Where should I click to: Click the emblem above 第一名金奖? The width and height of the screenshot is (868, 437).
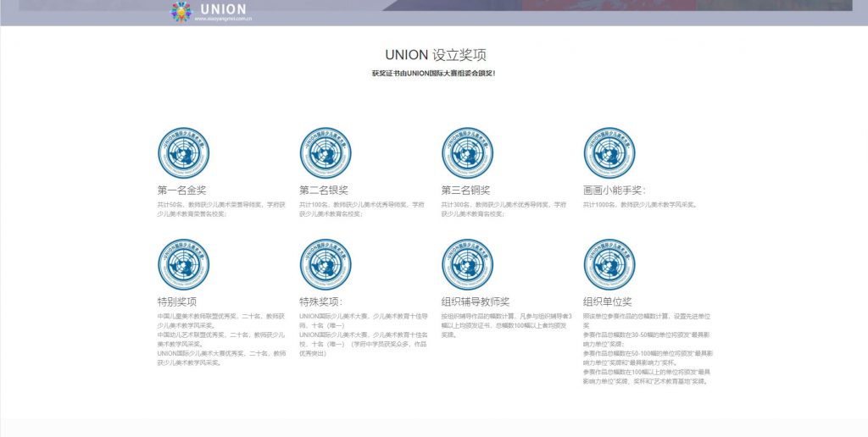[x=184, y=152]
